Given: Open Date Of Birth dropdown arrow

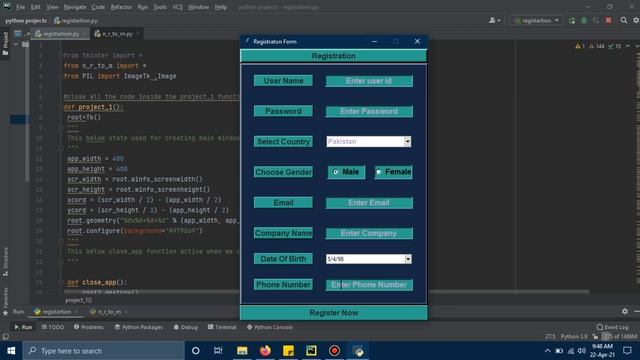Looking at the screenshot, I should click(408, 259).
